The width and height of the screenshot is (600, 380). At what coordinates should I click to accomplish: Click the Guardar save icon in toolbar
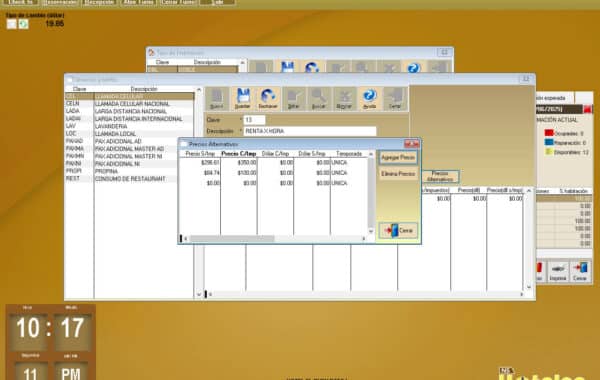tap(243, 99)
